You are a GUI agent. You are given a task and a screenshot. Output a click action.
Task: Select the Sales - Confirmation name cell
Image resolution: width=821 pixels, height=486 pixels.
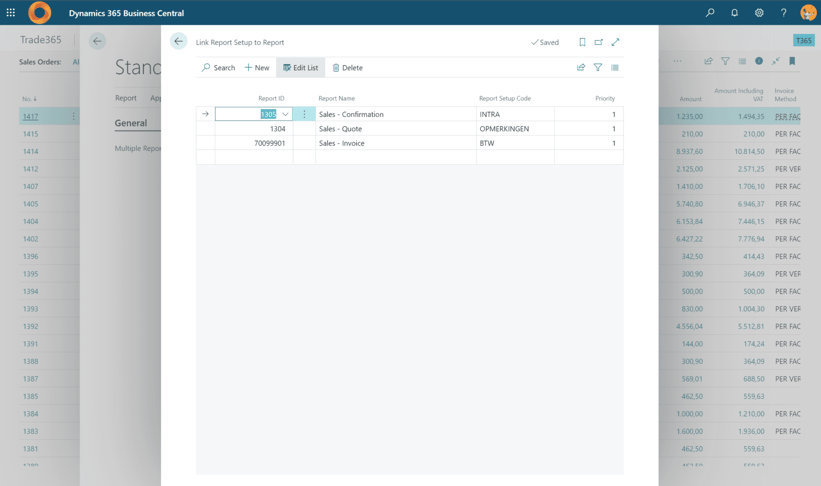click(396, 114)
